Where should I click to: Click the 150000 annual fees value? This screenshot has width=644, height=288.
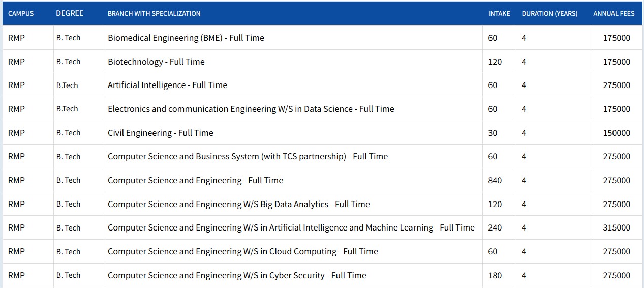coord(617,133)
